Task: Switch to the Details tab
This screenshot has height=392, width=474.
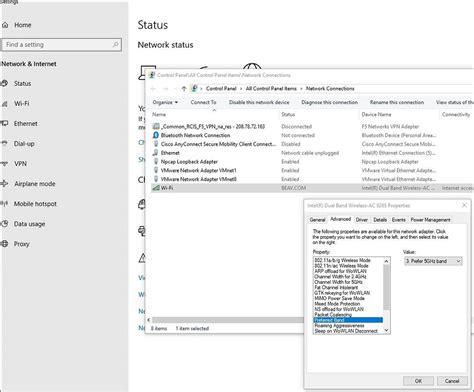Action: coord(380,220)
